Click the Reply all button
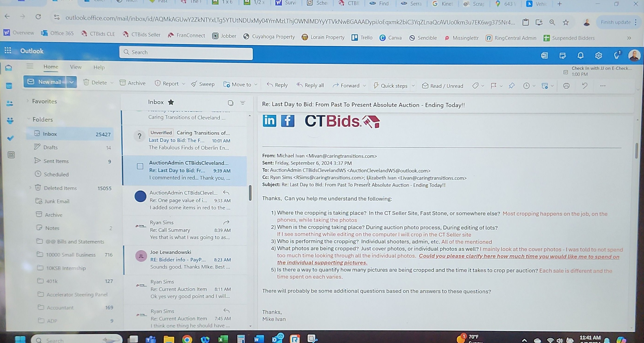644x343 pixels. click(310, 85)
